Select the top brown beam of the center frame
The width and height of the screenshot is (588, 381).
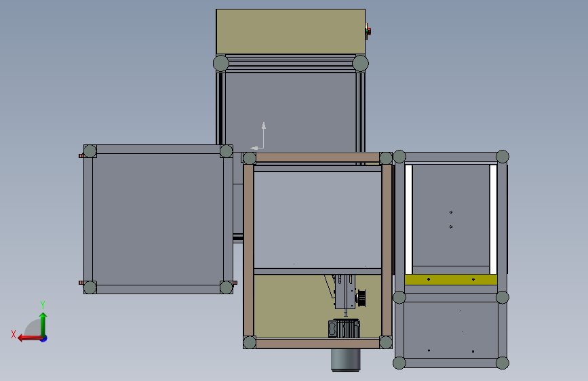pyautogui.click(x=317, y=157)
